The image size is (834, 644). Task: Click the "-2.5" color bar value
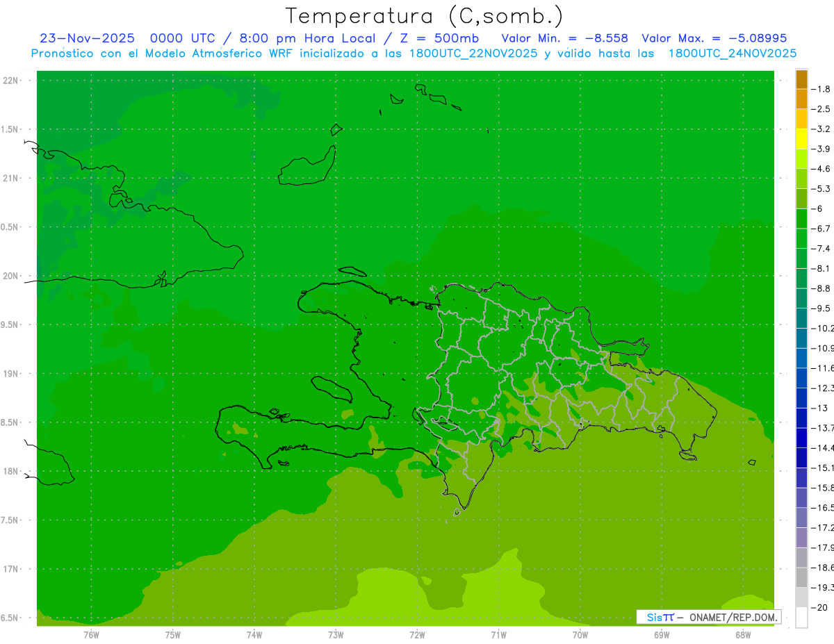tap(821, 109)
